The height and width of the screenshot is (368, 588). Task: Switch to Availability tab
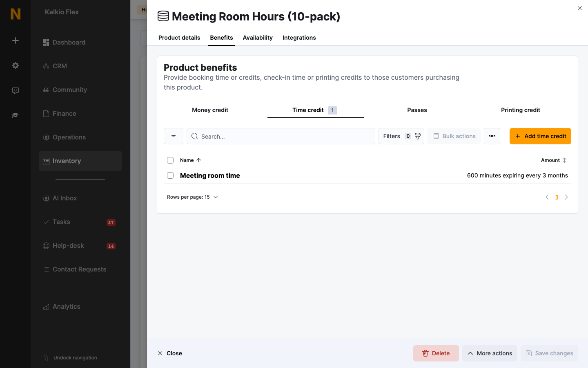[258, 38]
